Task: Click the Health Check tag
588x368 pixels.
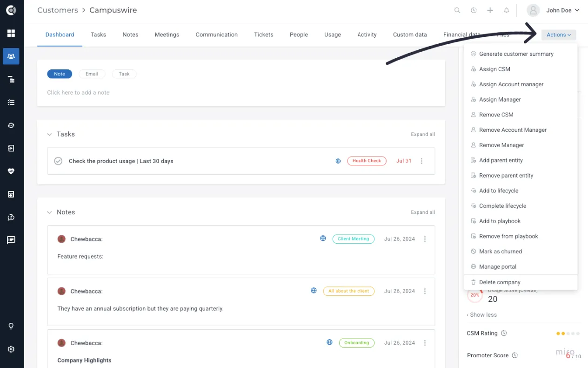Action: click(x=367, y=161)
